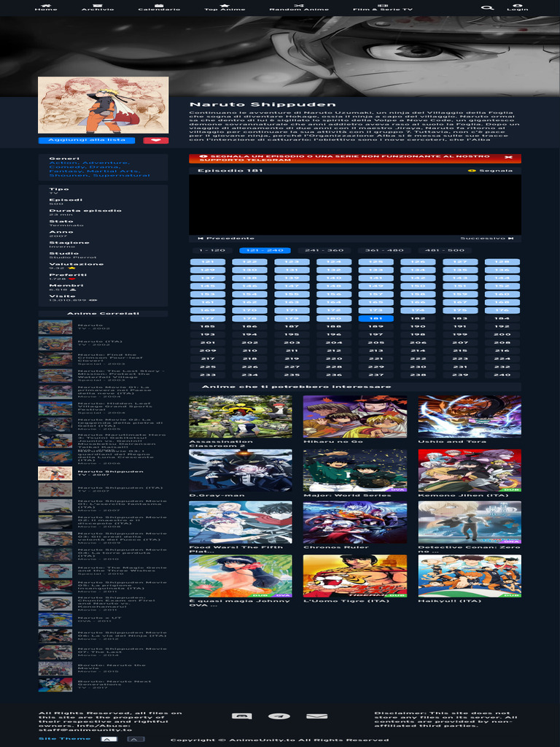Open Chronos Ruler thumbnail

[x=355, y=522]
